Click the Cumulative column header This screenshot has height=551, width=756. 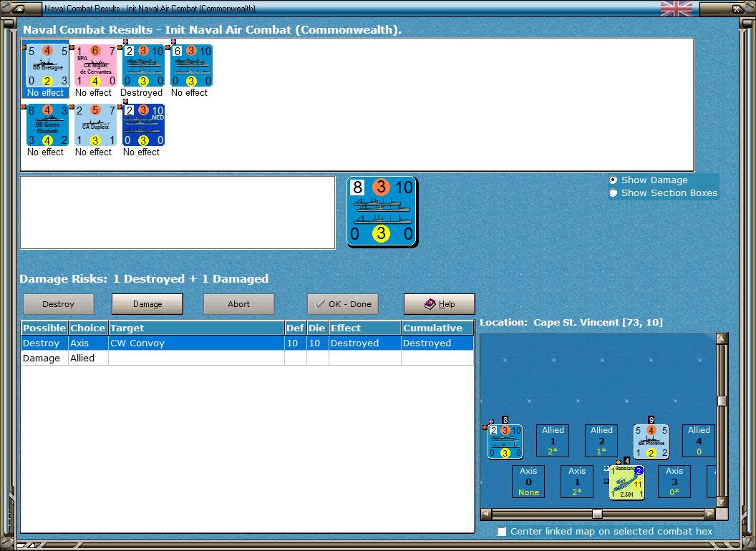pos(437,328)
